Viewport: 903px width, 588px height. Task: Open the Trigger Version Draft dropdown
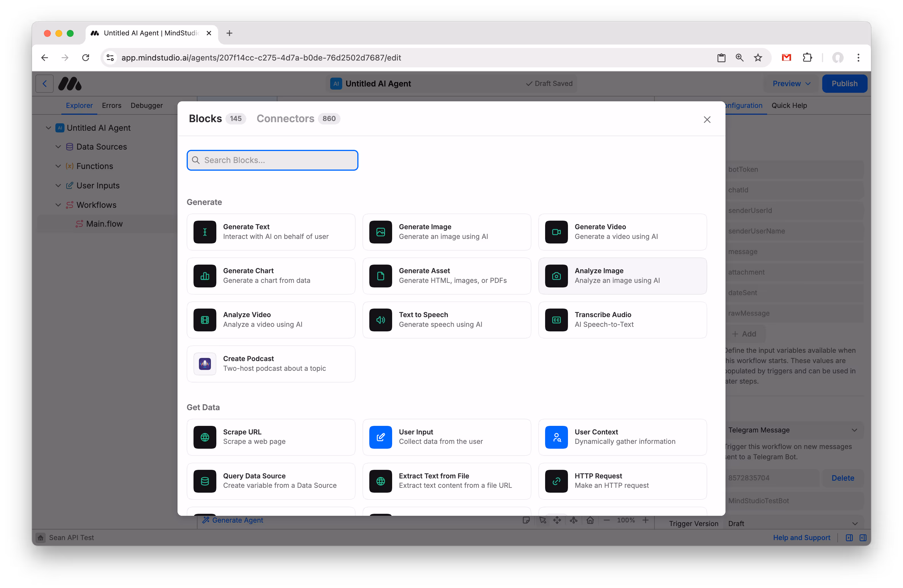pyautogui.click(x=854, y=523)
